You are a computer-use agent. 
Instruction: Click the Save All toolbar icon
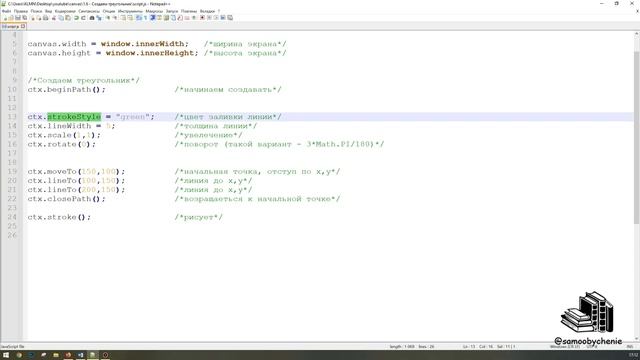tap(24, 18)
